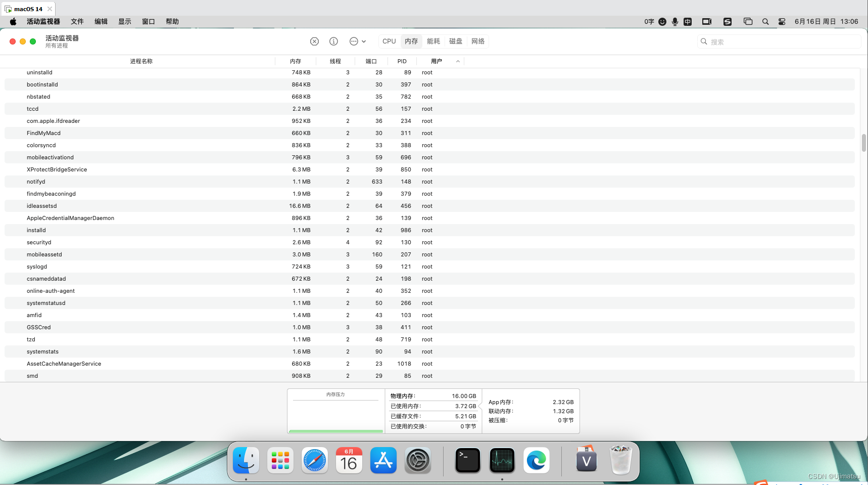
Task: Select the idleassetsd process row
Action: tap(429, 206)
